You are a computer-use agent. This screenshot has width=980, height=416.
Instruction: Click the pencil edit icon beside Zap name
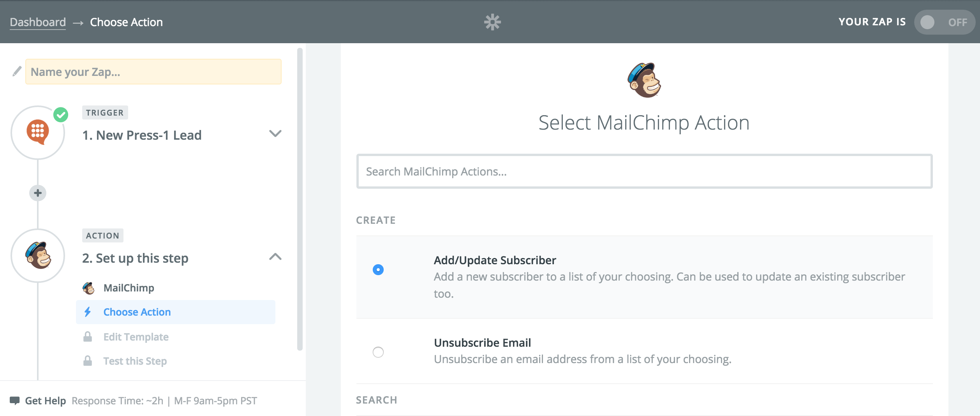(17, 71)
